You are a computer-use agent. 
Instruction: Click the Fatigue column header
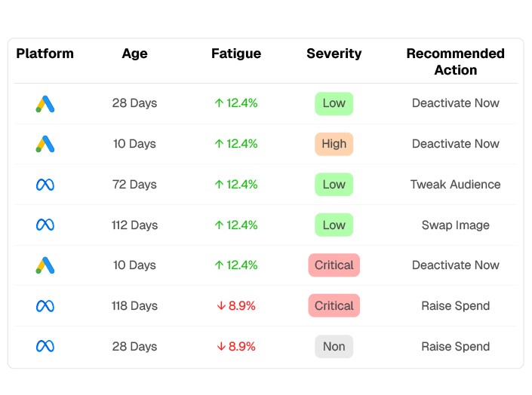pyautogui.click(x=235, y=54)
